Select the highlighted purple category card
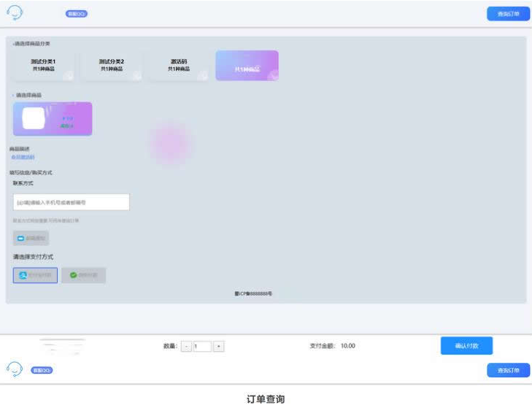 [x=247, y=66]
